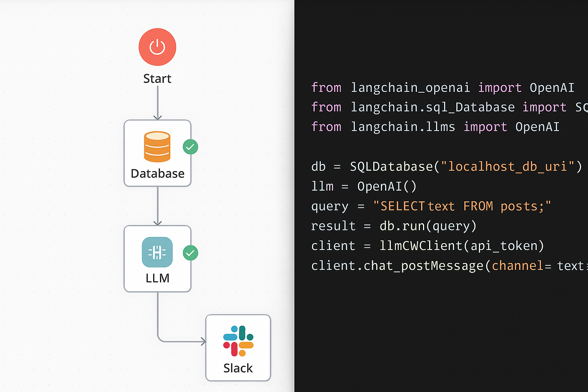This screenshot has width=588, height=392.
Task: Click the teal LLM chip icon
Action: 157,252
